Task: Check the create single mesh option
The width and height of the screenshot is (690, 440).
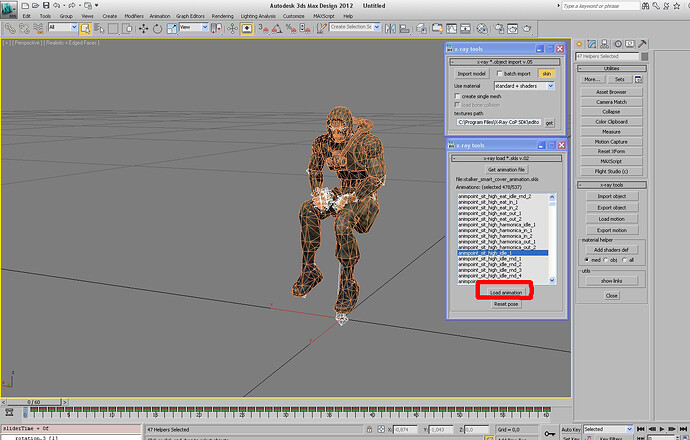Action: coord(459,96)
